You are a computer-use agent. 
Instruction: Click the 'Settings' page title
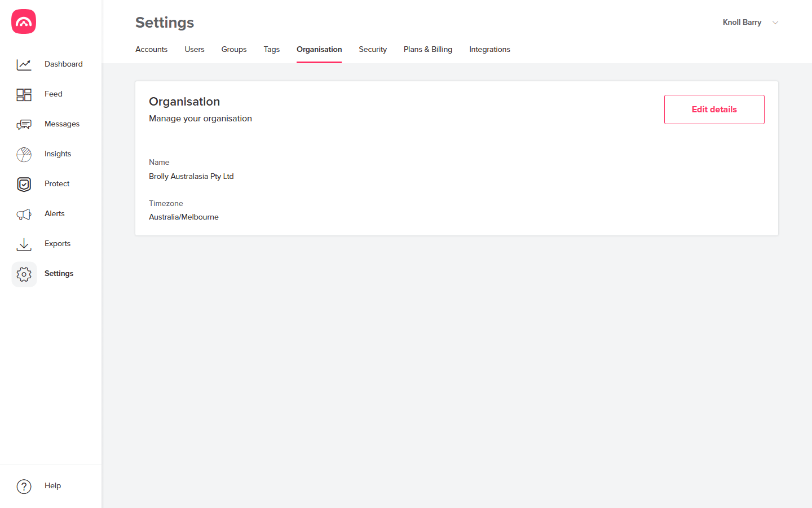click(x=165, y=23)
